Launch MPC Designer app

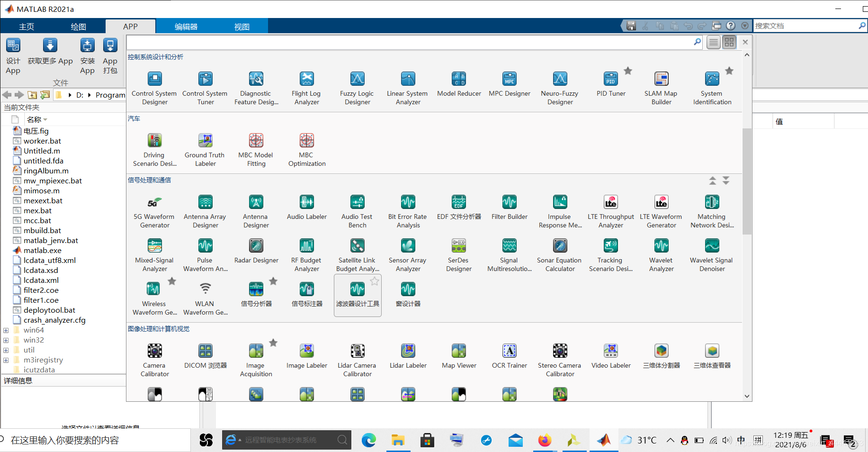point(510,84)
